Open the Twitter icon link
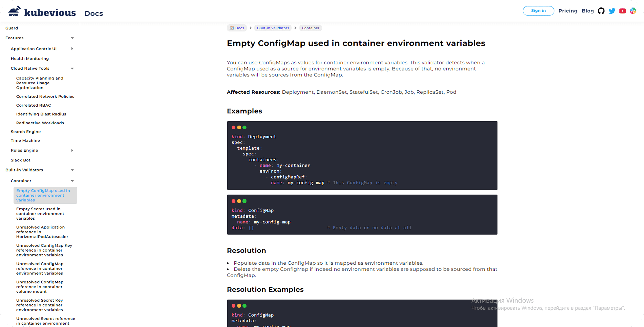This screenshot has height=327, width=644. [x=612, y=11]
